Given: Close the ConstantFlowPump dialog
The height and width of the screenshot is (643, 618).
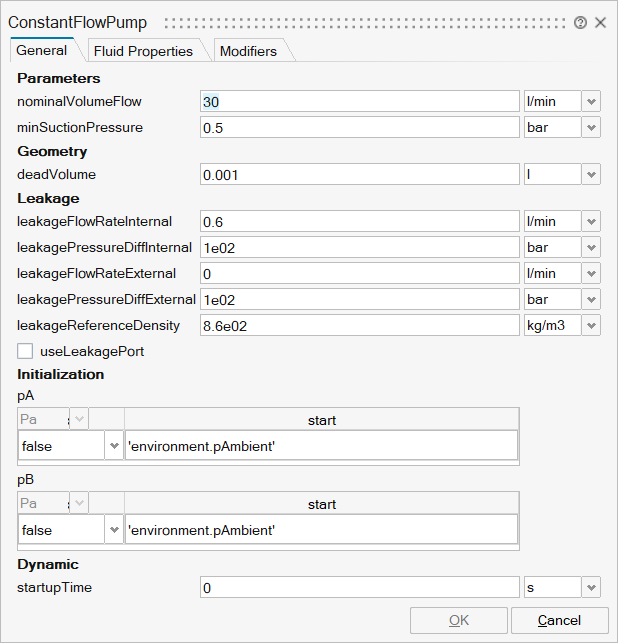Looking at the screenshot, I should pos(600,22).
